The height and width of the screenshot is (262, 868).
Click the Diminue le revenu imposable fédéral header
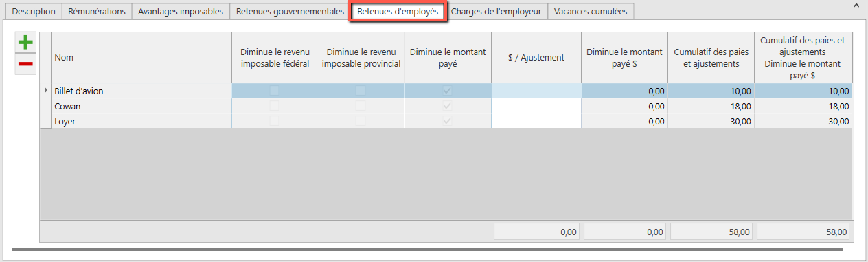coord(275,58)
